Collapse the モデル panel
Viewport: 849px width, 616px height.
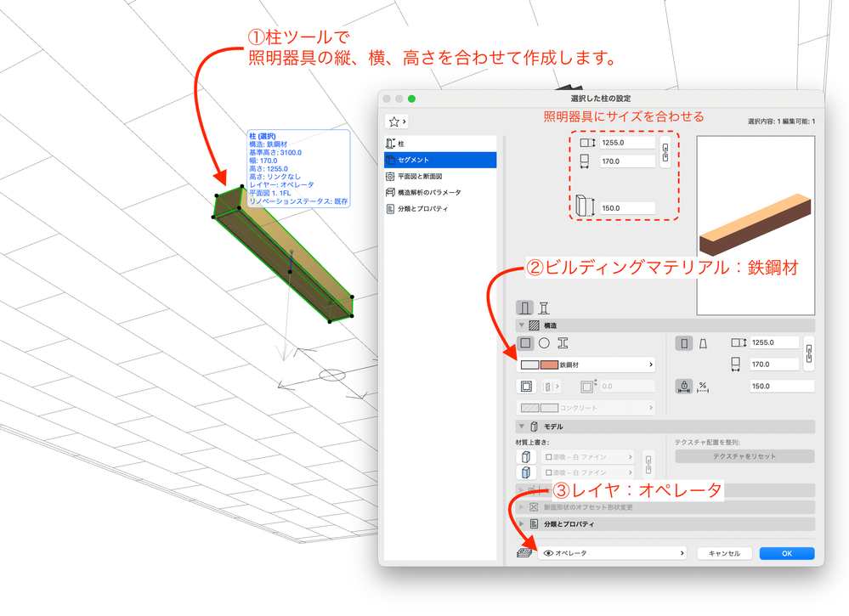click(522, 427)
